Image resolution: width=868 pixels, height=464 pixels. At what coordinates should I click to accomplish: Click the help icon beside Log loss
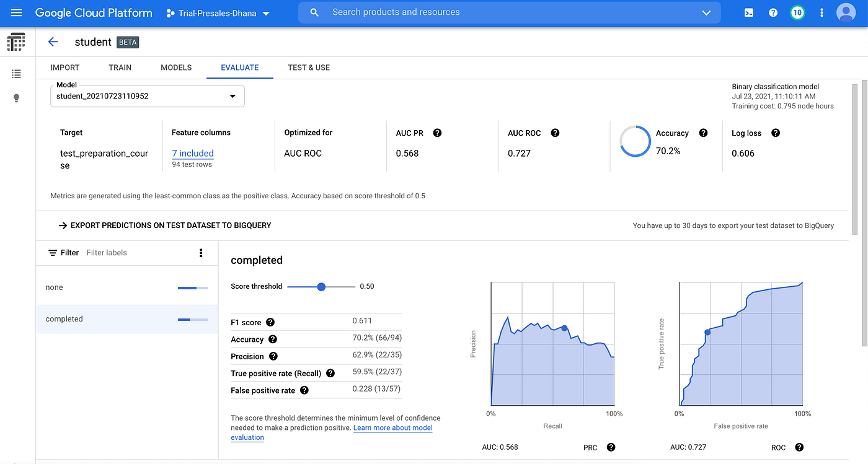pyautogui.click(x=775, y=133)
